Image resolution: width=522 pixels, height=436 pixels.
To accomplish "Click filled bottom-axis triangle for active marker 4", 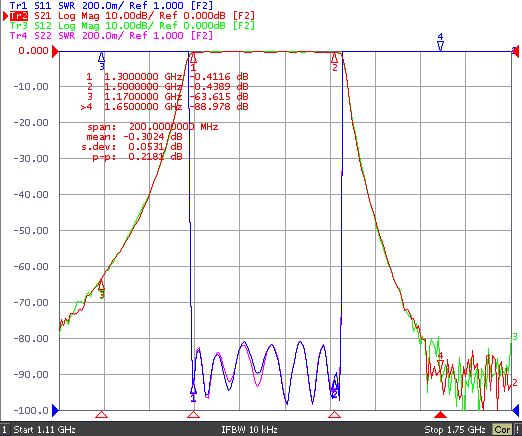I will (440, 414).
